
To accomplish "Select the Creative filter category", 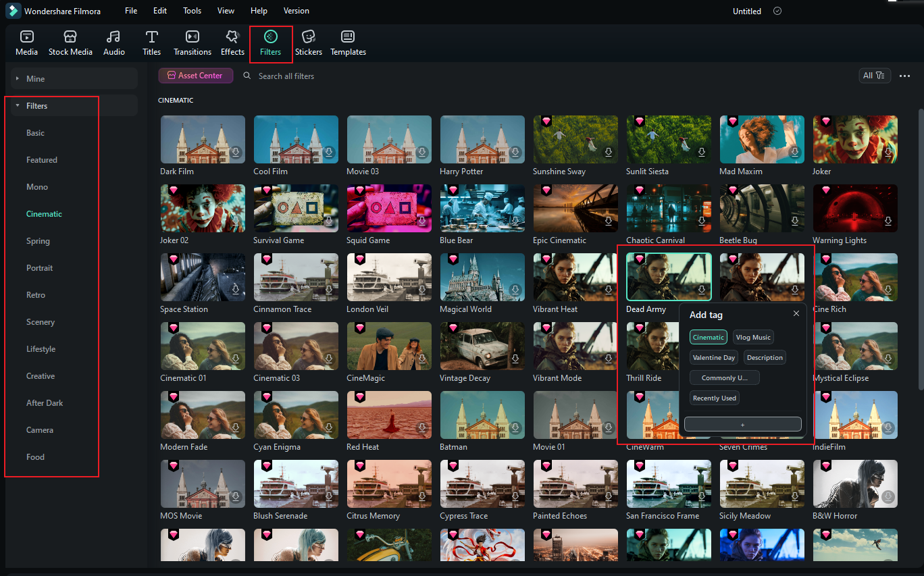I will 41,376.
